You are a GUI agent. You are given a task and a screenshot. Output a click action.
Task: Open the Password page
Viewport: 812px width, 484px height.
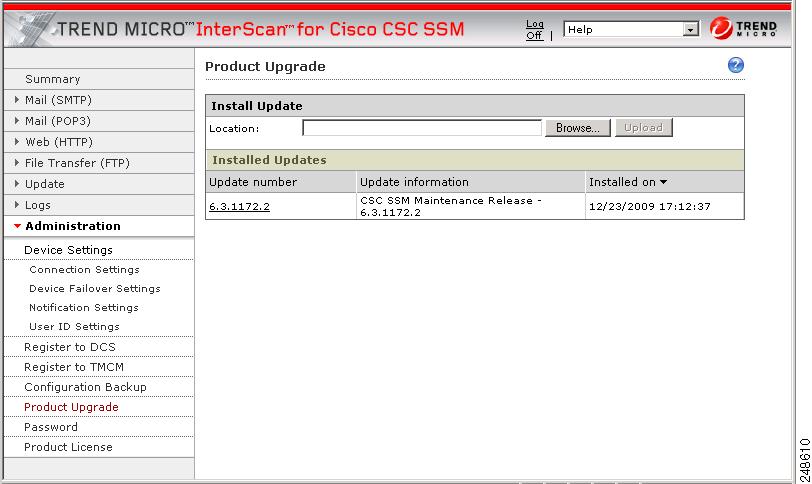(51, 427)
